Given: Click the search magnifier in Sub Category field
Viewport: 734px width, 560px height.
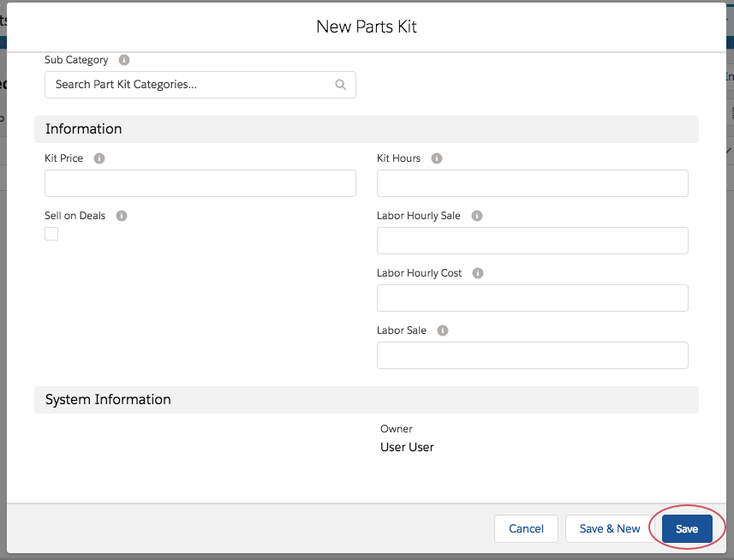Looking at the screenshot, I should pos(341,85).
